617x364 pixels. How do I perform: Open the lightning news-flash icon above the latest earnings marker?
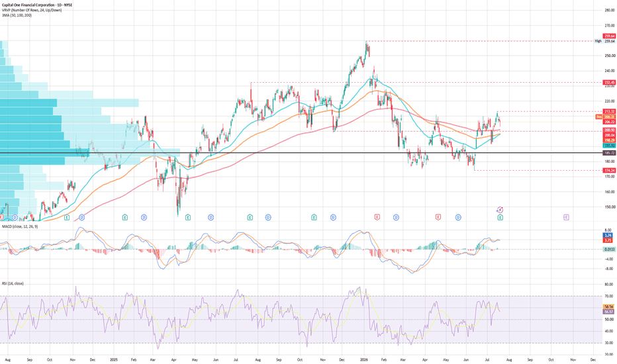pyautogui.click(x=500, y=210)
